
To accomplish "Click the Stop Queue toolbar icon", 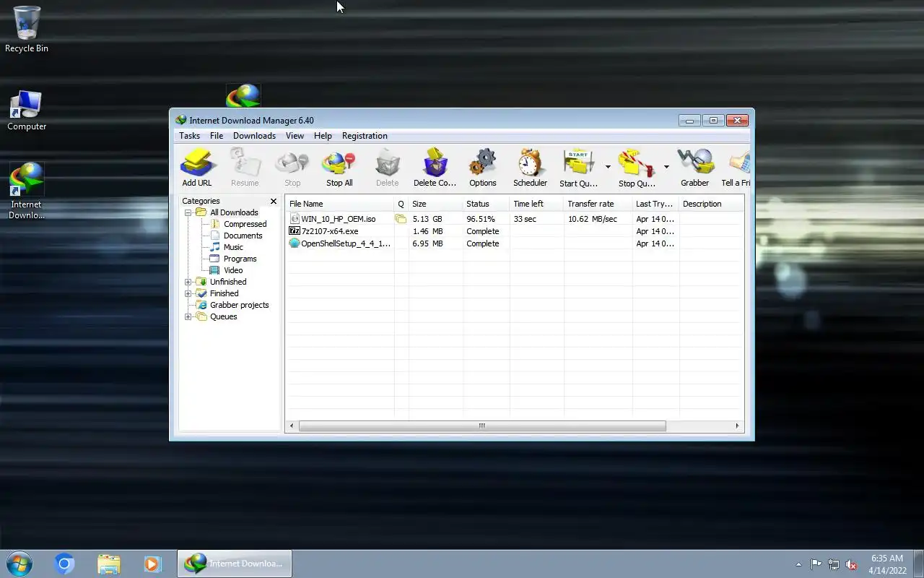I will (x=637, y=168).
